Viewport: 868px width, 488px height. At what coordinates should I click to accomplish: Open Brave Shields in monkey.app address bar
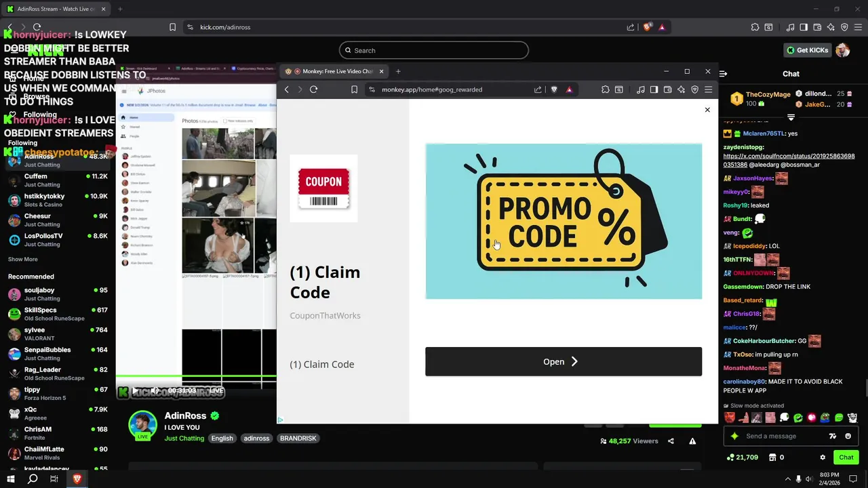[554, 89]
